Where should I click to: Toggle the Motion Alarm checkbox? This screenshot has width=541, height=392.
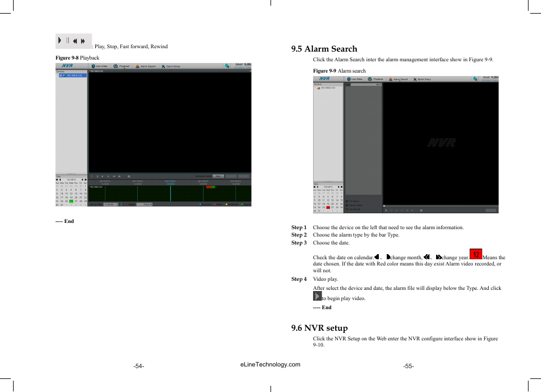[348, 205]
